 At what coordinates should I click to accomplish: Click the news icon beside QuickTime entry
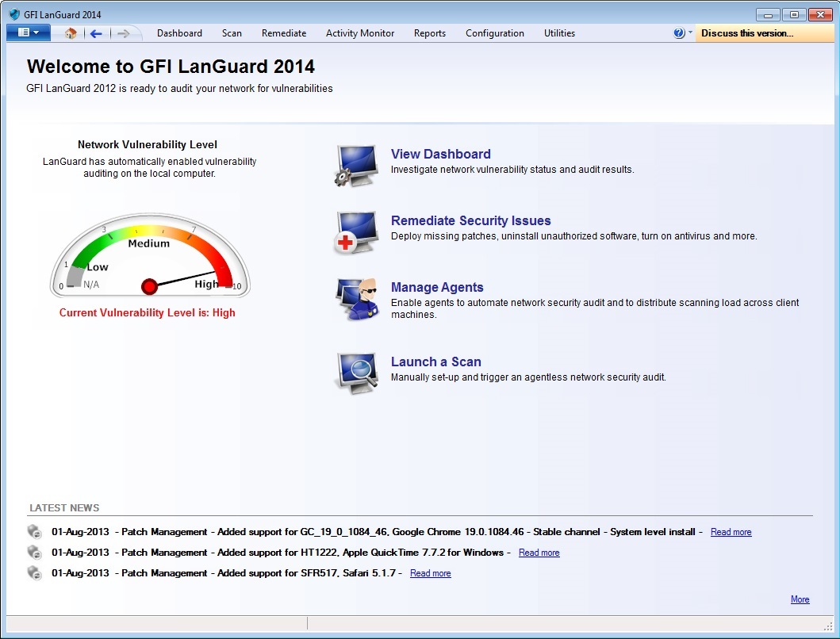(x=34, y=553)
